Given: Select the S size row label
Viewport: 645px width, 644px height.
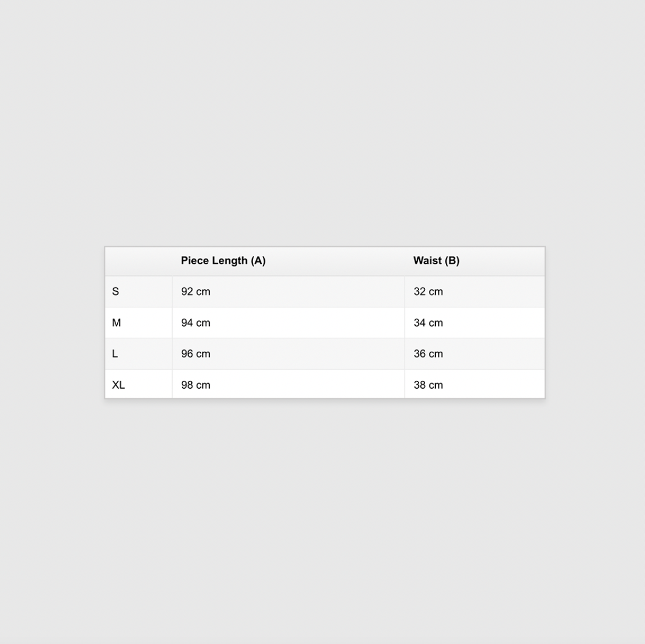Looking at the screenshot, I should 115,292.
